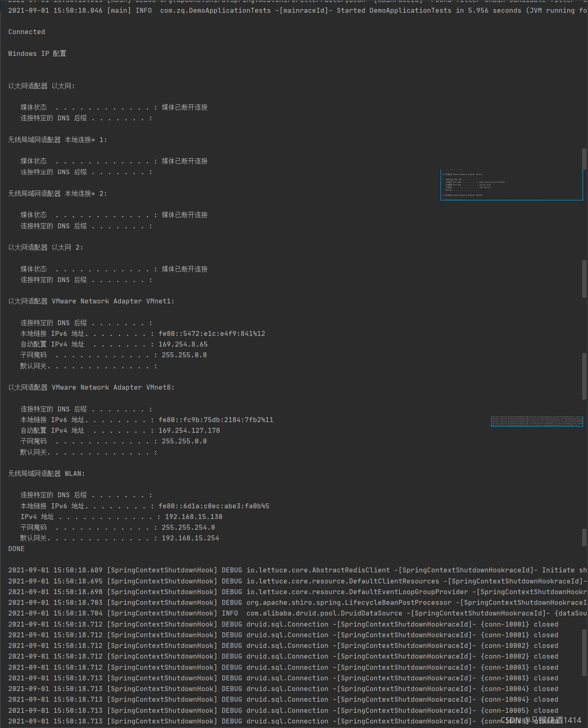This screenshot has height=728, width=588.
Task: Click the subnet mask 255.255.254.0
Action: point(188,527)
